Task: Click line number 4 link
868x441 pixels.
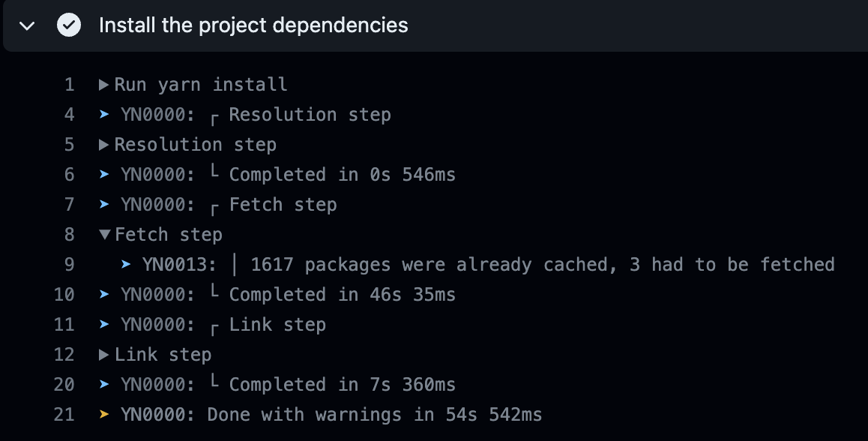Action: point(69,115)
